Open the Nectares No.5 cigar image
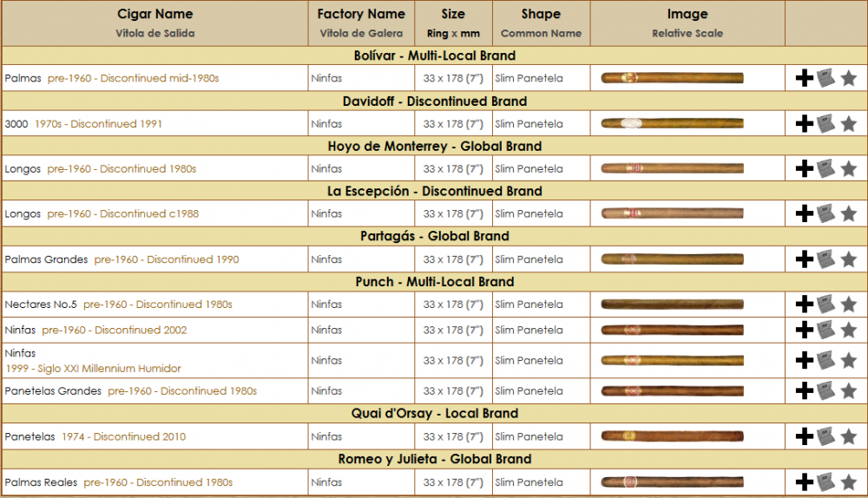 673,304
